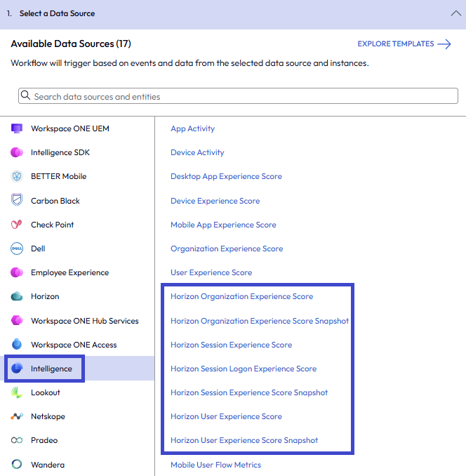
Task: Click the Workspace ONE UEM icon
Action: click(17, 128)
